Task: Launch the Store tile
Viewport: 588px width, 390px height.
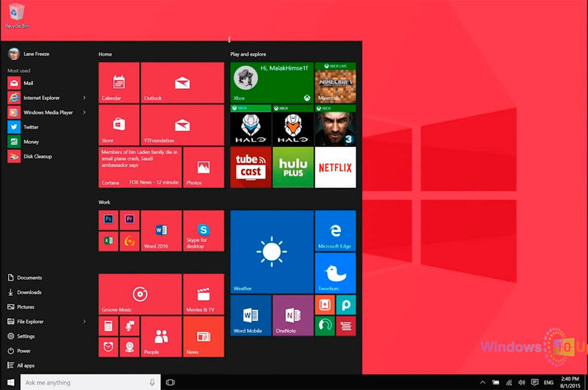Action: tap(119, 125)
